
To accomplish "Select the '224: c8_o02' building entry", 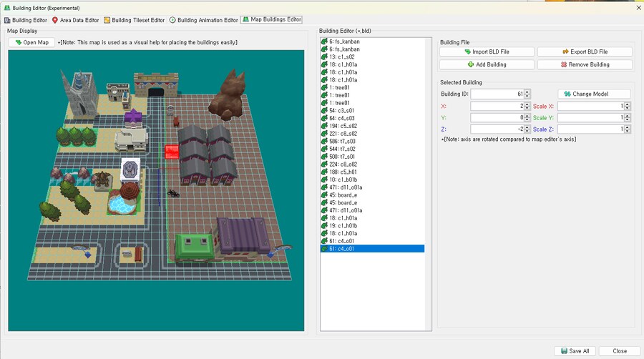I will pyautogui.click(x=372, y=164).
